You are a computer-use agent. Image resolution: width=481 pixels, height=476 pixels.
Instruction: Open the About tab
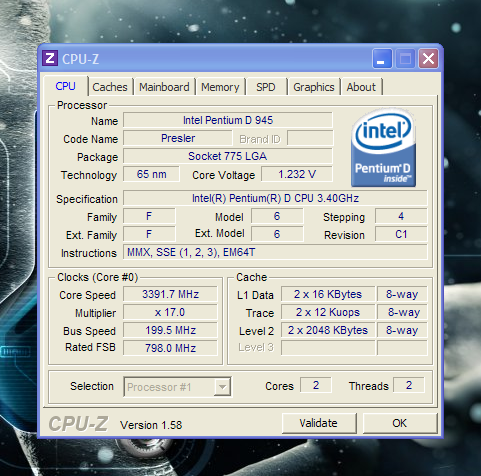361,87
